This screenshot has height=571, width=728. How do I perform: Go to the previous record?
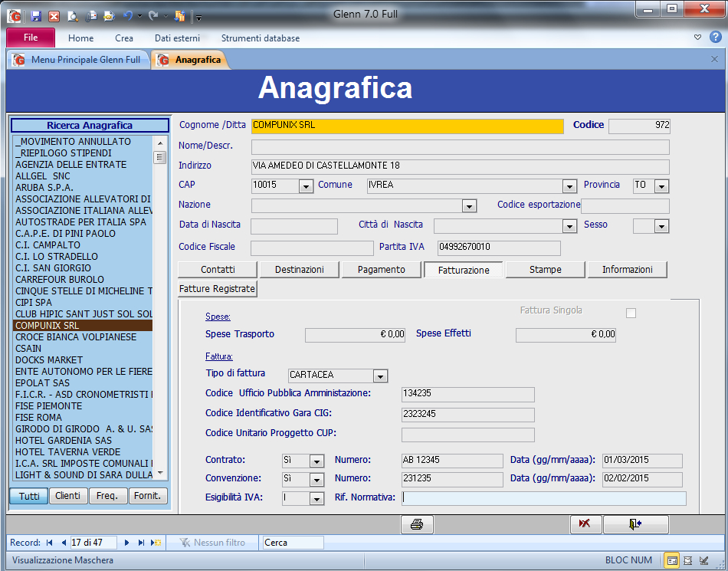click(x=64, y=543)
